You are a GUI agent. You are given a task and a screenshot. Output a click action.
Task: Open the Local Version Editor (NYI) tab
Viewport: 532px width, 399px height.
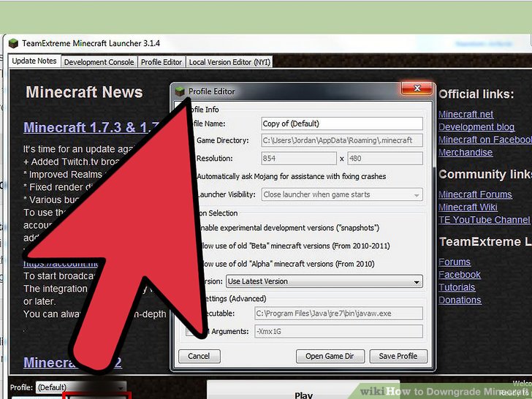click(229, 62)
